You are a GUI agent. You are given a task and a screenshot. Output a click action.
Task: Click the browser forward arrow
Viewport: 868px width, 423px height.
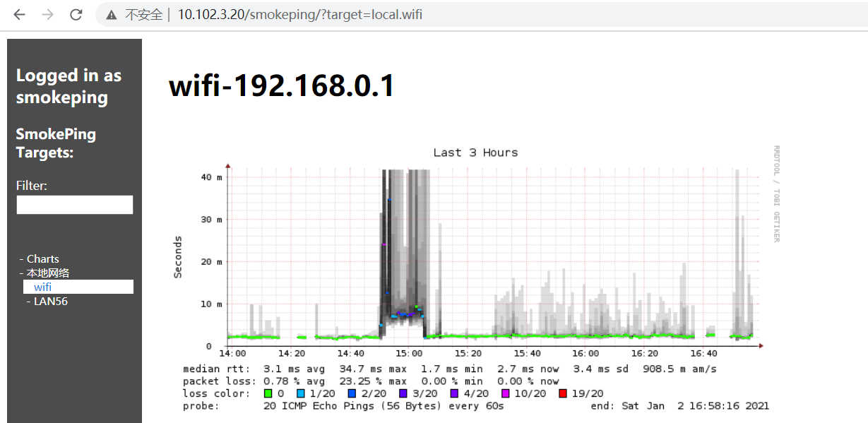[x=48, y=14]
